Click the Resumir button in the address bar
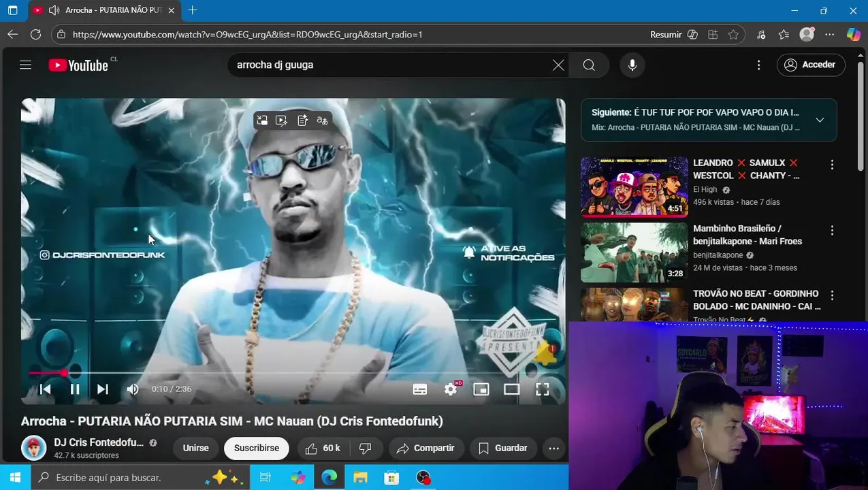The image size is (868, 490). click(666, 34)
